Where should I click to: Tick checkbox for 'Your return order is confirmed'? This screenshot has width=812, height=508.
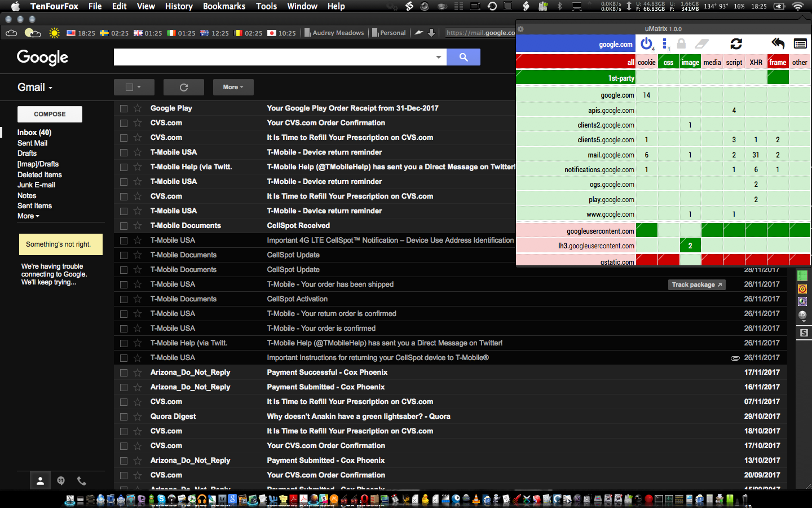[x=123, y=314]
